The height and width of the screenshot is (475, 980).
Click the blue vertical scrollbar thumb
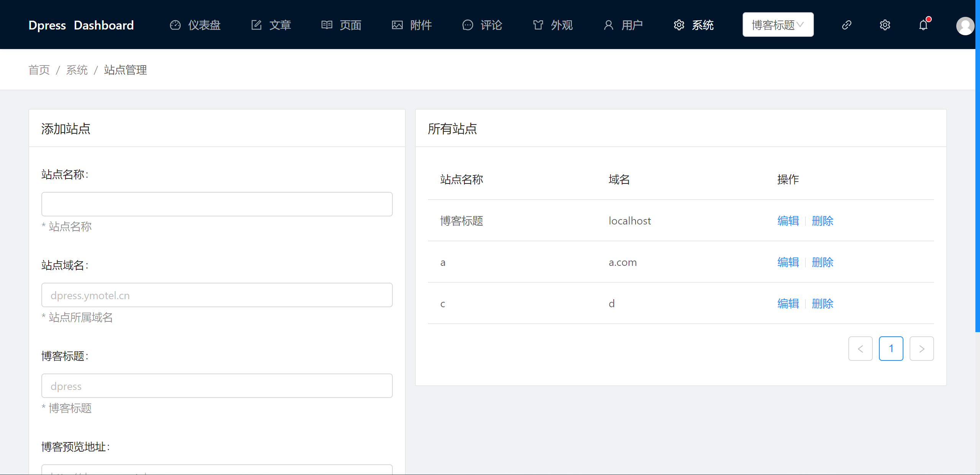[x=978, y=166]
